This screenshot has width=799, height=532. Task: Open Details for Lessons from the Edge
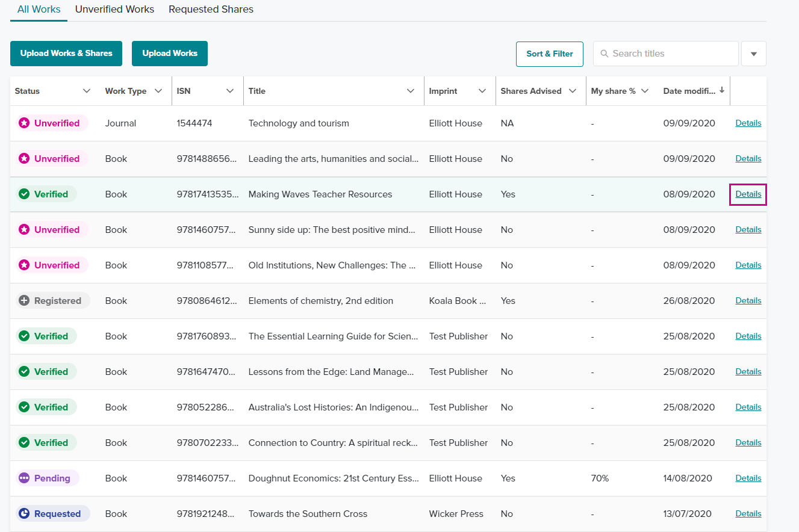[748, 371]
